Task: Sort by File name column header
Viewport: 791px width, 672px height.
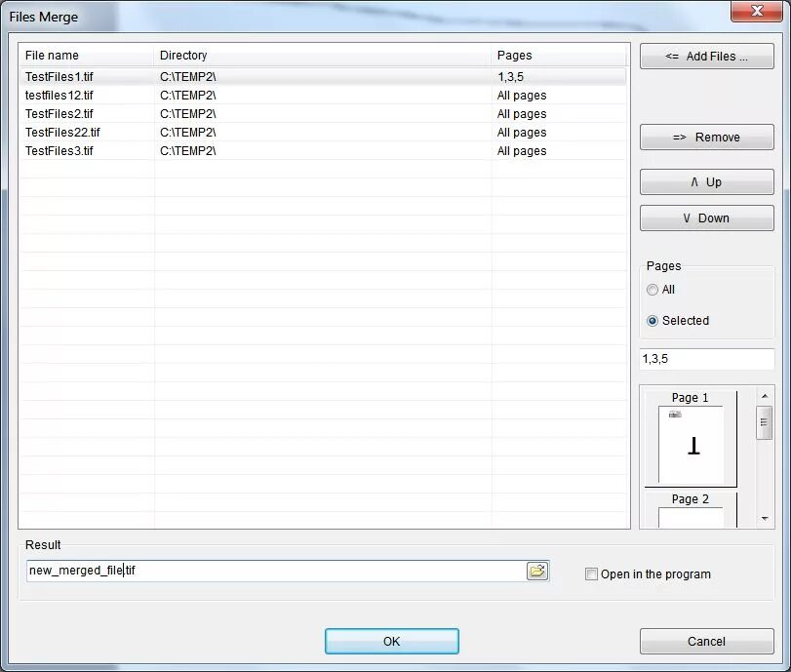Action: (86, 55)
